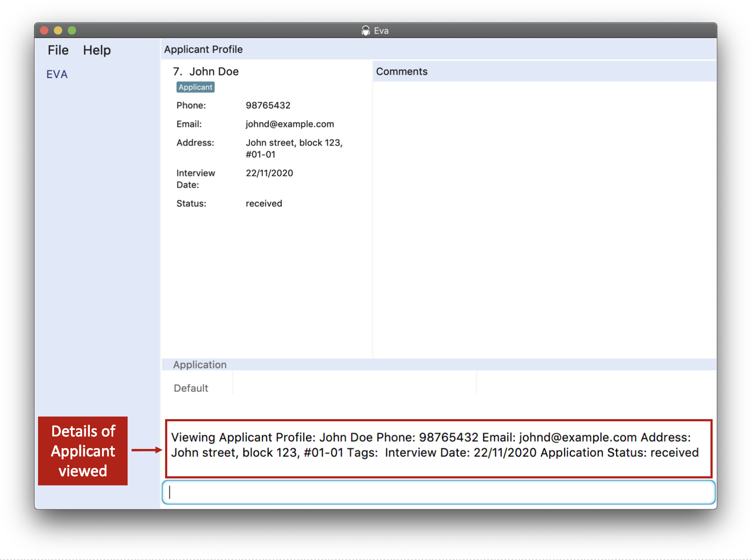Click the Phone: field label
Image resolution: width=752 pixels, height=560 pixels.
pos(191,105)
